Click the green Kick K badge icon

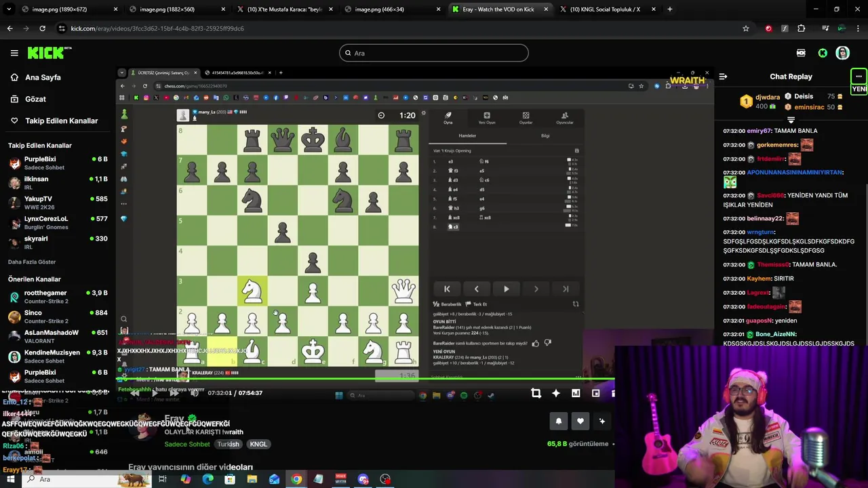click(823, 53)
